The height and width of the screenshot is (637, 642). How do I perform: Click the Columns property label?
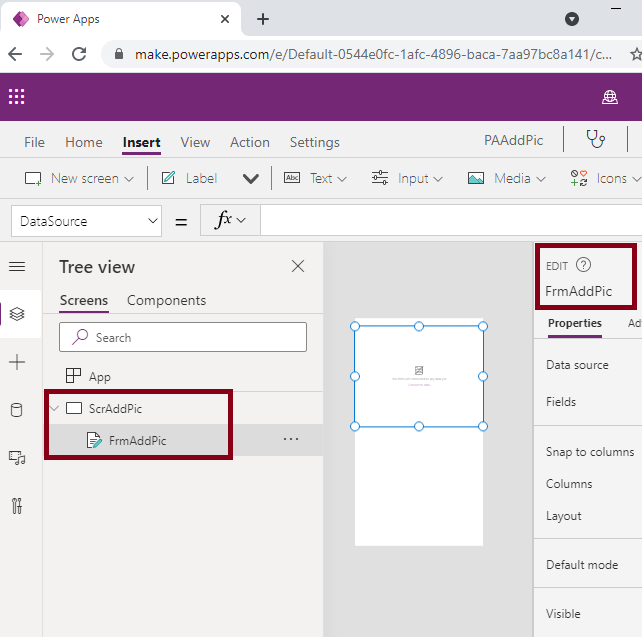coord(569,484)
